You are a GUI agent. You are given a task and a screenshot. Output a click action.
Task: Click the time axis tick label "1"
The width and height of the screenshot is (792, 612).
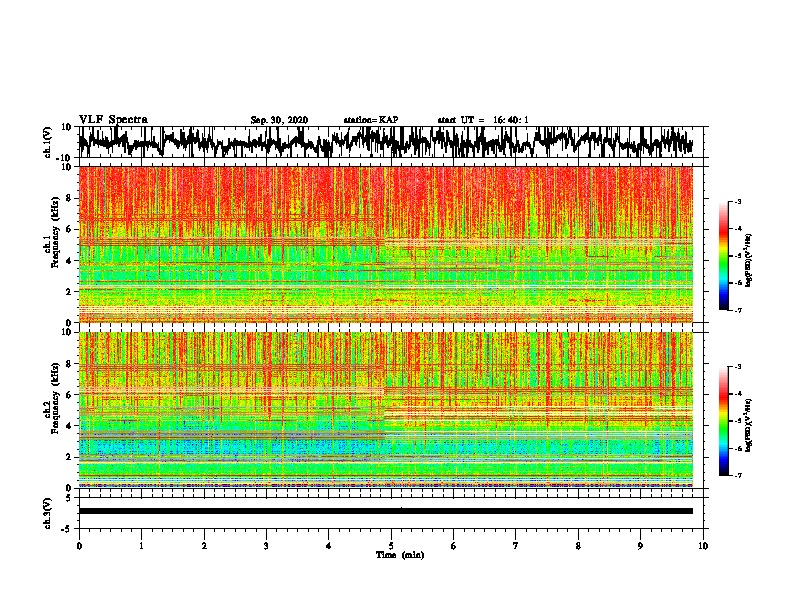click(141, 546)
